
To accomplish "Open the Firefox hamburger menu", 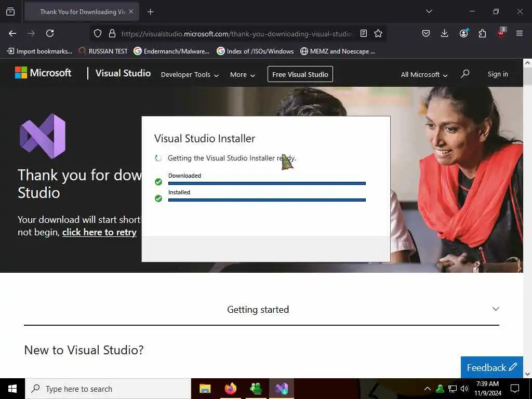I will [519, 33].
